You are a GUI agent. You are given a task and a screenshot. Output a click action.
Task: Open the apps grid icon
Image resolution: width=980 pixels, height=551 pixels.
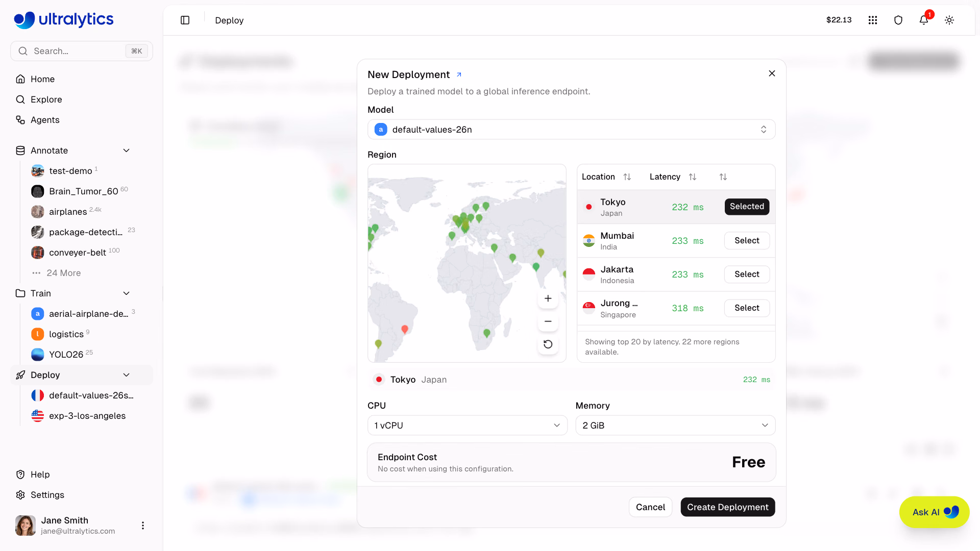873,20
